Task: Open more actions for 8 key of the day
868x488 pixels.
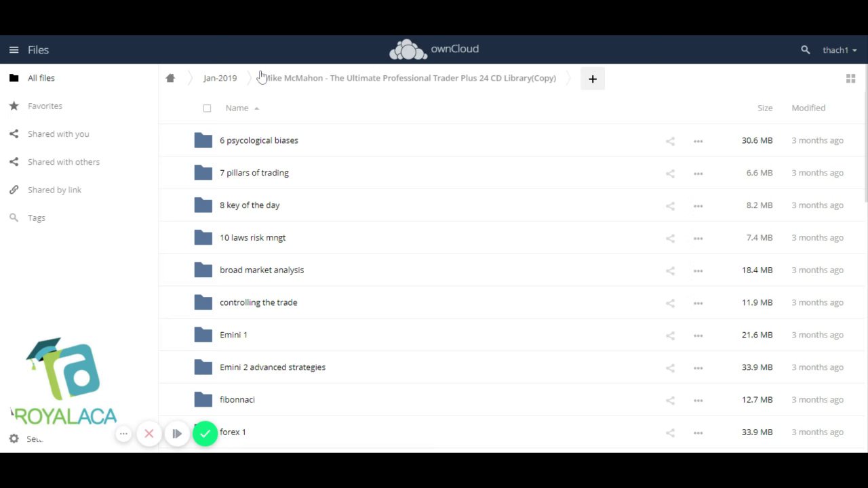Action: click(x=698, y=206)
